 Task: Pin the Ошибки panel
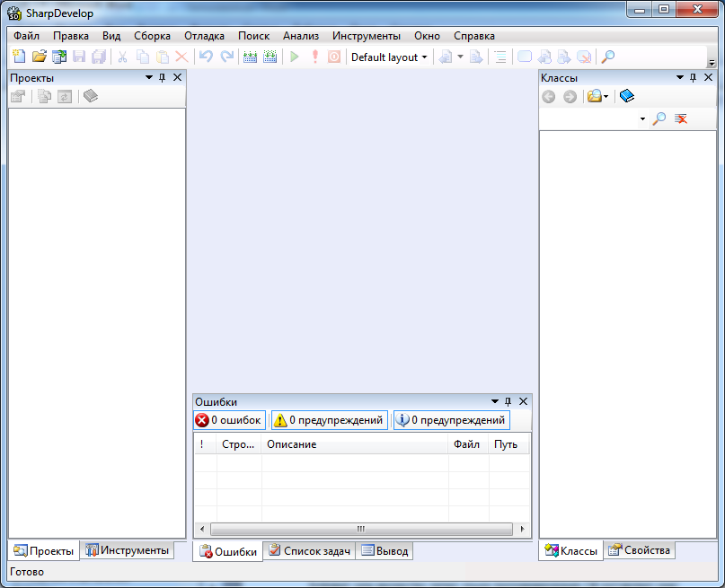[508, 401]
